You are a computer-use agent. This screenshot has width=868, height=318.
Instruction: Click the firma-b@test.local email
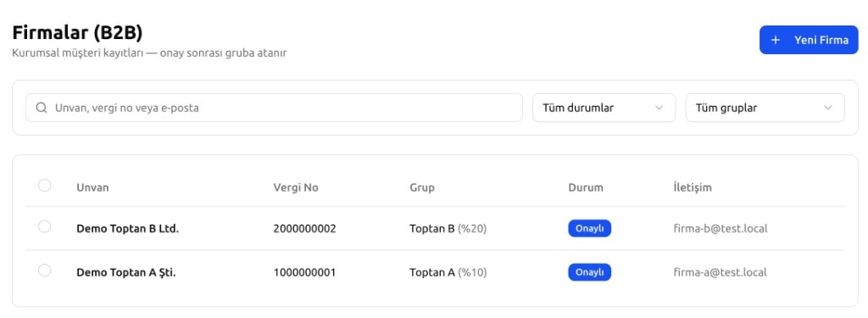[x=721, y=228]
